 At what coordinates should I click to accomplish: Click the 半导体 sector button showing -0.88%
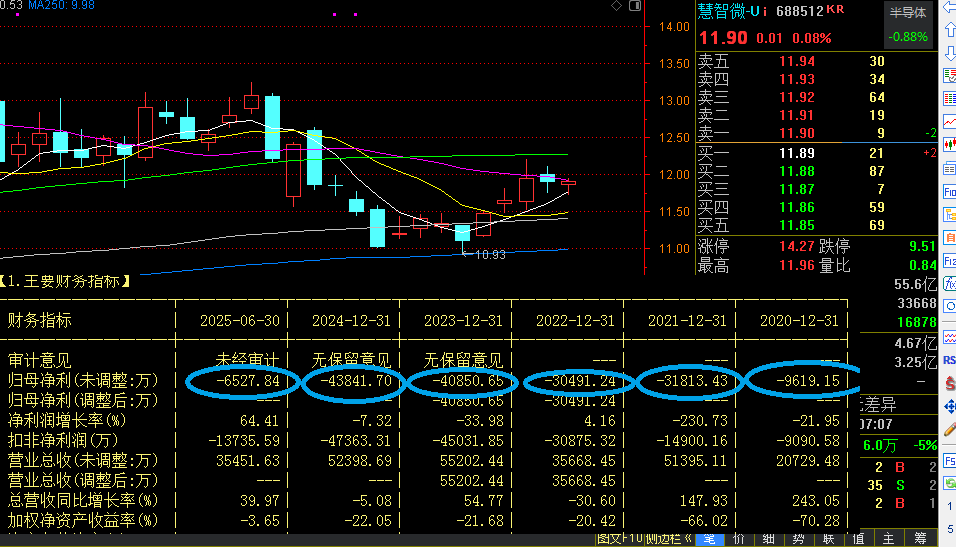click(x=908, y=24)
